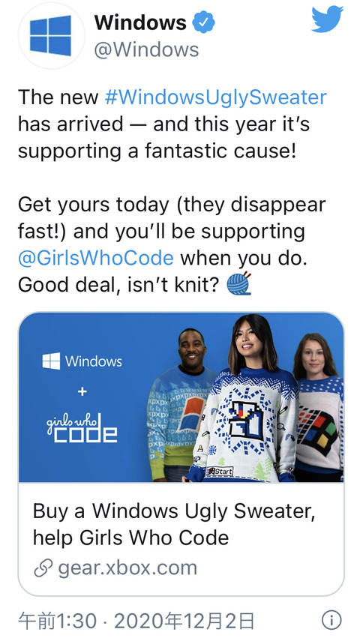Click the link chain icon

[43, 568]
